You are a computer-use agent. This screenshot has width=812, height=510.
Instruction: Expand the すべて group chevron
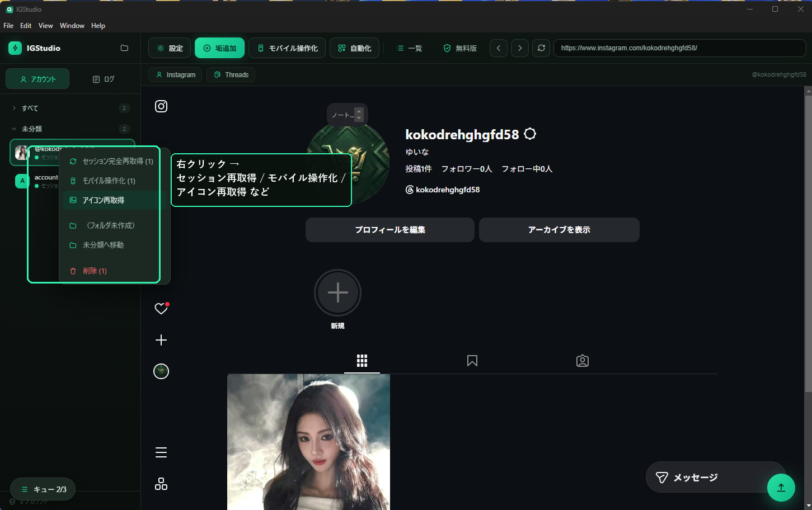(x=14, y=108)
